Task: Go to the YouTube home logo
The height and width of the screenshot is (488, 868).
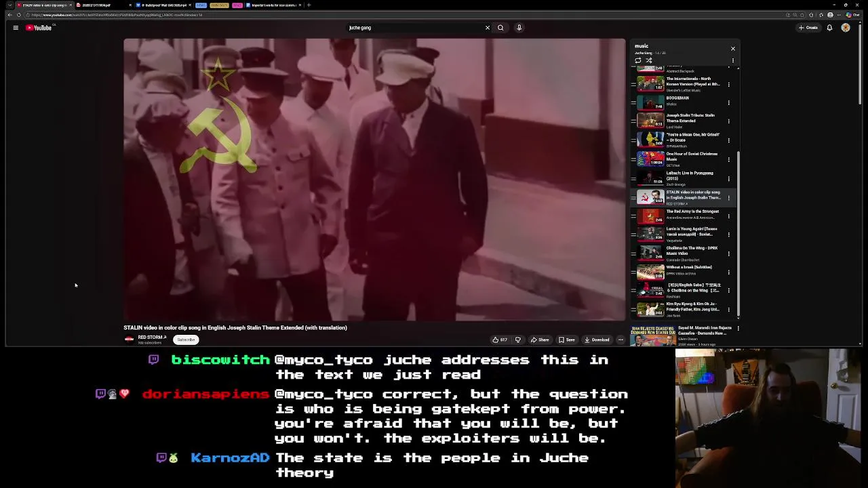Action: pos(39,28)
